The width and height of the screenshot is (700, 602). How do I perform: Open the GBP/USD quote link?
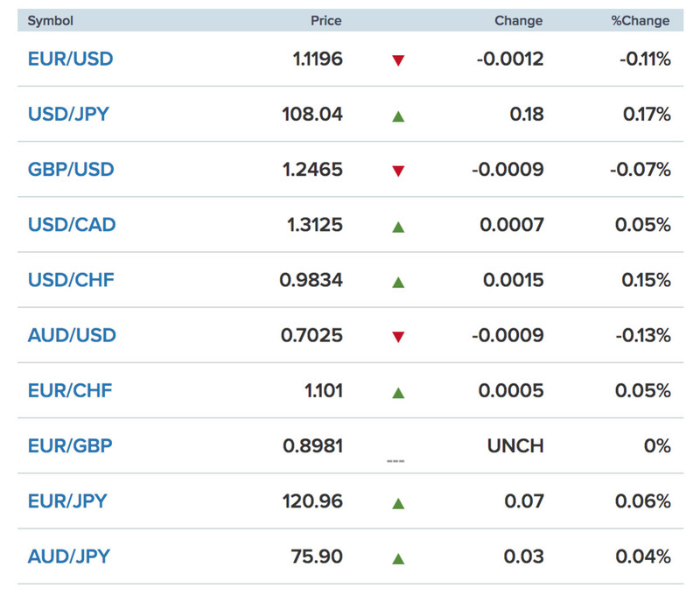pos(71,170)
